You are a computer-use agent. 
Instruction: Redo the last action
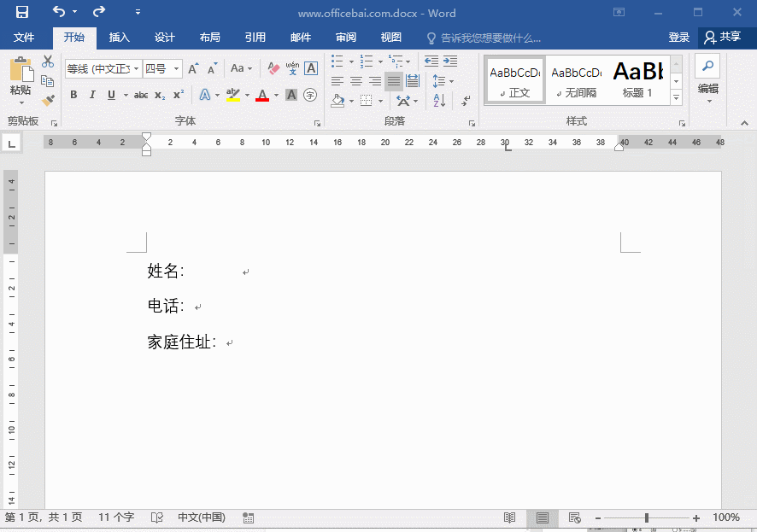pyautogui.click(x=99, y=11)
